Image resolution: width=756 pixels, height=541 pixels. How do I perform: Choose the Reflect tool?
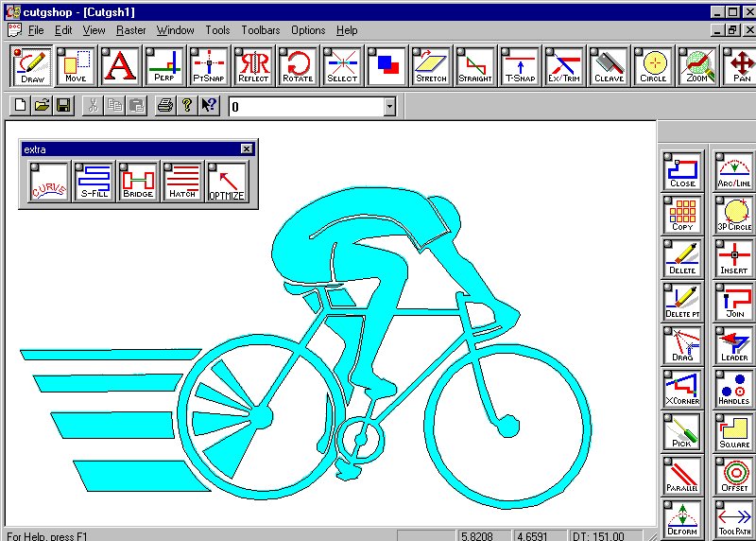point(253,66)
